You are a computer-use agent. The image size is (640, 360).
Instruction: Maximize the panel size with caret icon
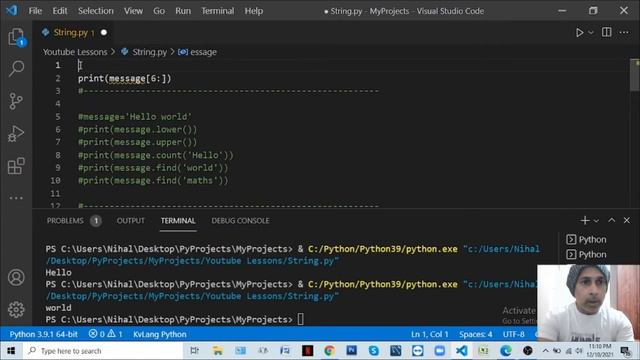[611, 220]
